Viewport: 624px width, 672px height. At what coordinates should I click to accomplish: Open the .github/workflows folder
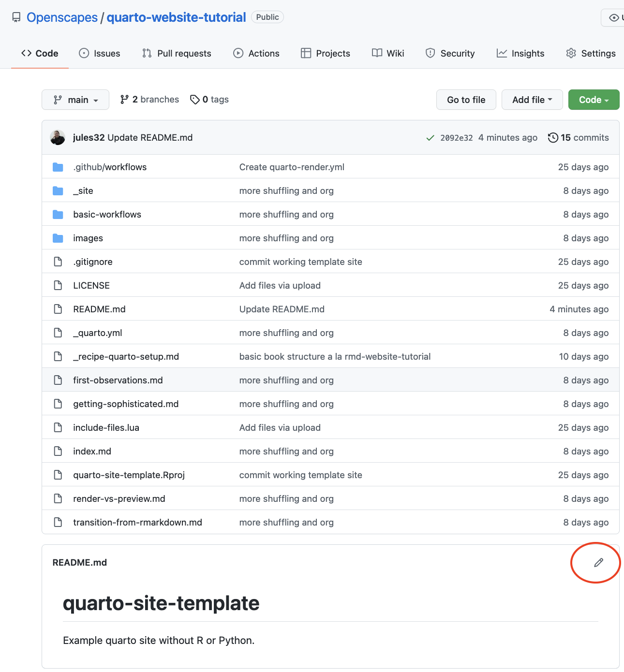[110, 167]
